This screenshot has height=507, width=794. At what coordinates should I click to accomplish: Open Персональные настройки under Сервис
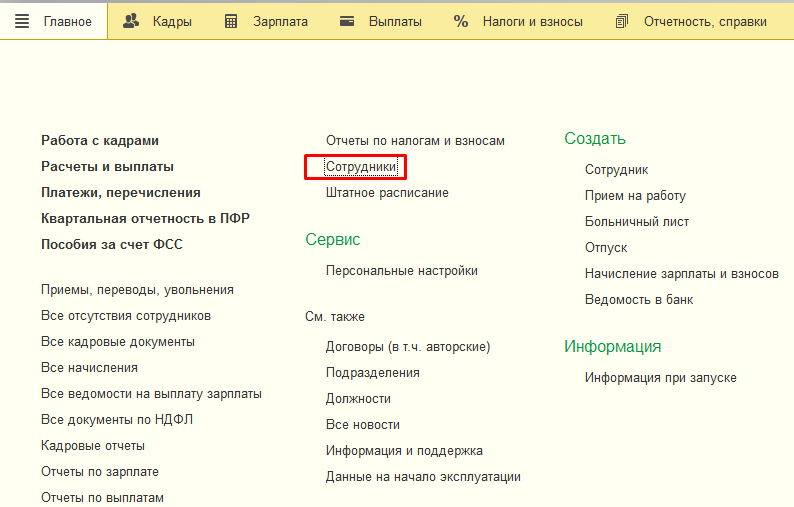coord(402,271)
